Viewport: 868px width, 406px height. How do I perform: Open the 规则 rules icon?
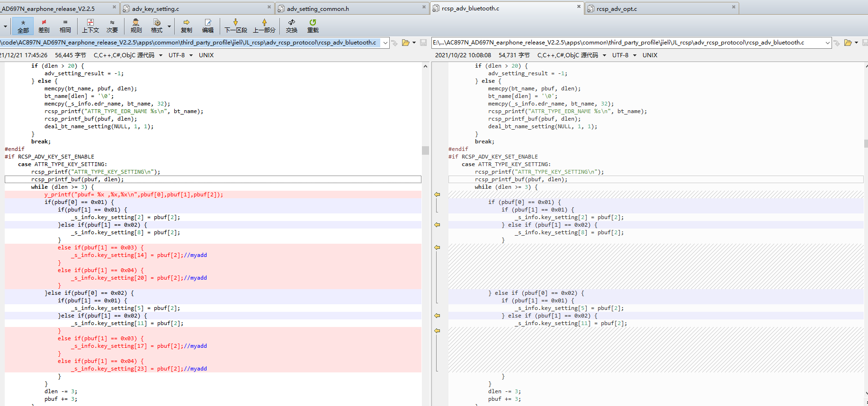click(136, 26)
